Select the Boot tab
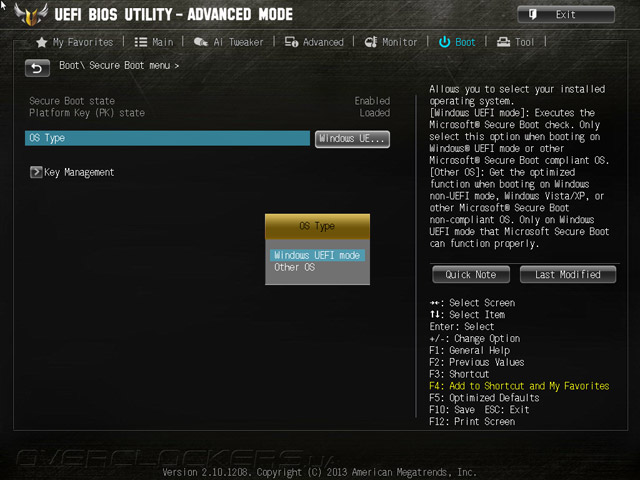This screenshot has width=640, height=480. 457,42
